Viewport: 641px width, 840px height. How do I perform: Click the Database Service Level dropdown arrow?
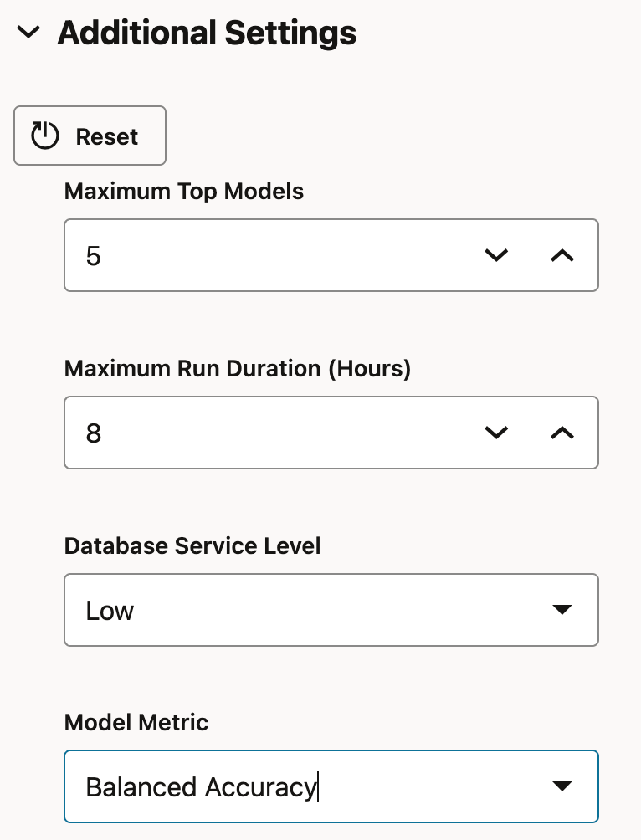[x=563, y=610]
